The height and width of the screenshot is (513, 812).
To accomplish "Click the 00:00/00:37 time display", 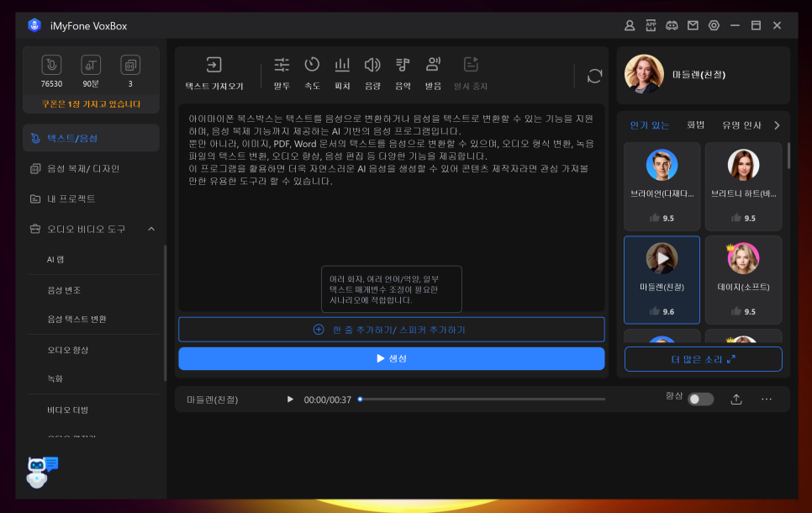I will 327,399.
